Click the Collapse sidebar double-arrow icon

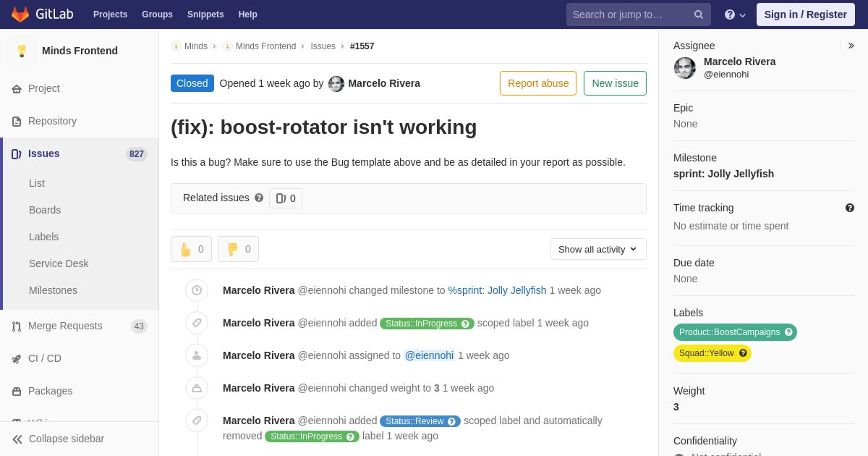pyautogui.click(x=17, y=439)
